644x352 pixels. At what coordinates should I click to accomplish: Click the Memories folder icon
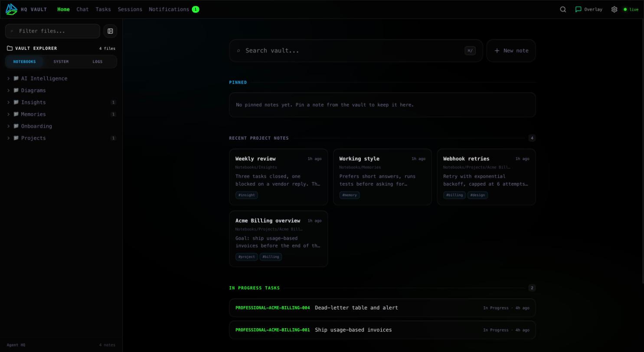point(16,114)
